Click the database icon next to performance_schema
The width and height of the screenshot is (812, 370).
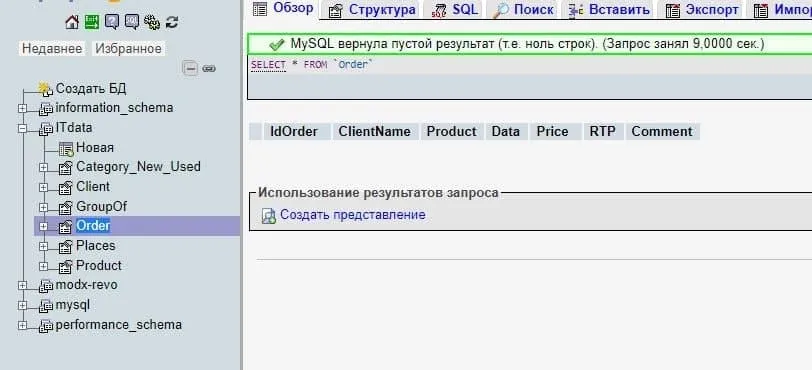pyautogui.click(x=46, y=325)
